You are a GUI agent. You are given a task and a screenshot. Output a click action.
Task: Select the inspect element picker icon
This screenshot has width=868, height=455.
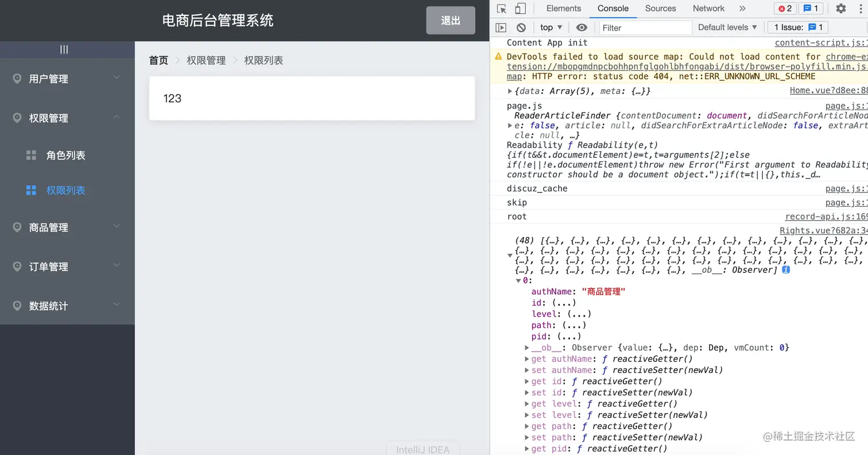point(502,9)
